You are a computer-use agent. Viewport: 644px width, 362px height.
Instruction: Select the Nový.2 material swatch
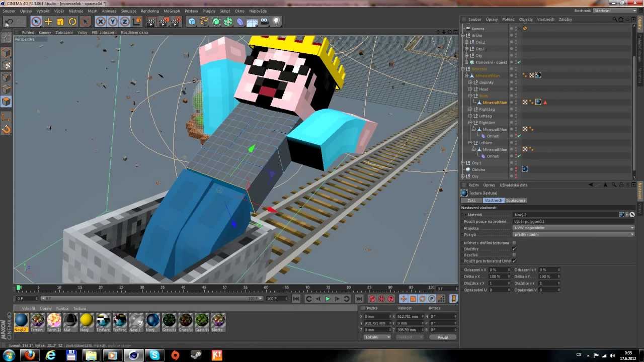[21, 322]
